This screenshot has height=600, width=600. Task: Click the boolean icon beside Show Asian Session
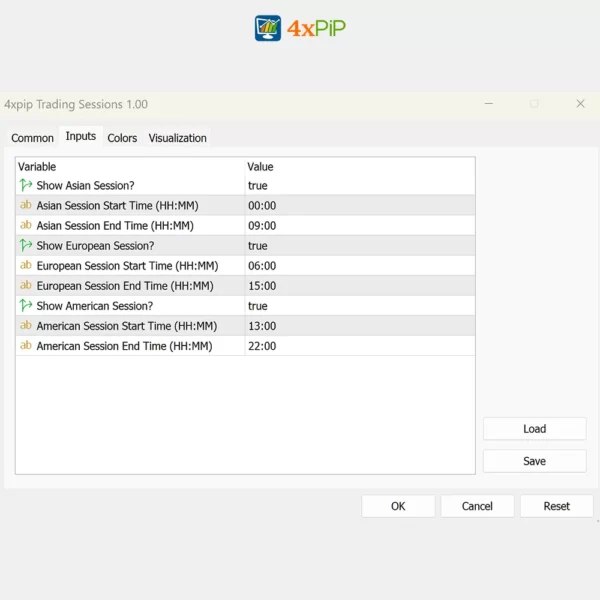(x=26, y=185)
